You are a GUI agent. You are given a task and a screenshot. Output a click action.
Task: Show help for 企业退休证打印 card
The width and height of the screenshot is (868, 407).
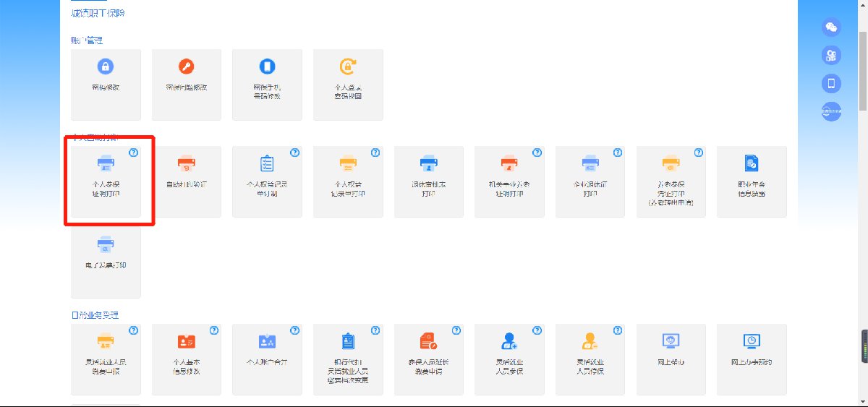click(618, 153)
